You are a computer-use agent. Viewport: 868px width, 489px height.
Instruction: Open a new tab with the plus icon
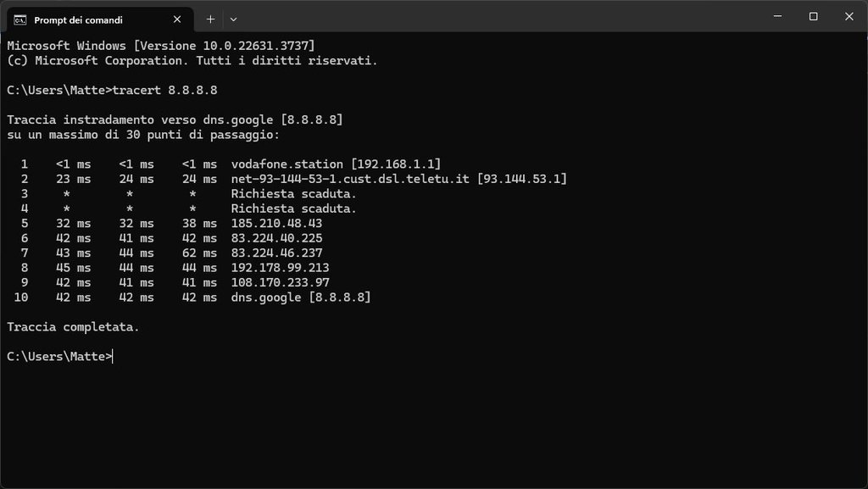[x=210, y=19]
